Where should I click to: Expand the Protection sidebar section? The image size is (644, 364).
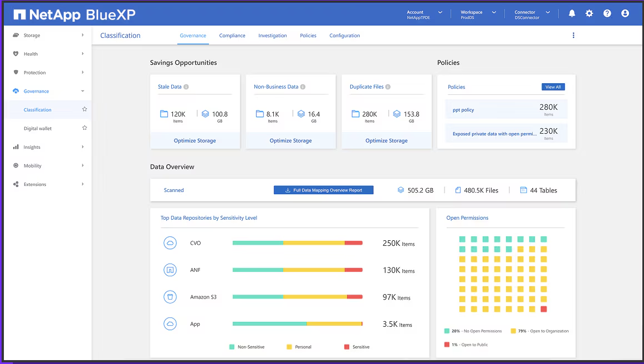[x=83, y=72]
